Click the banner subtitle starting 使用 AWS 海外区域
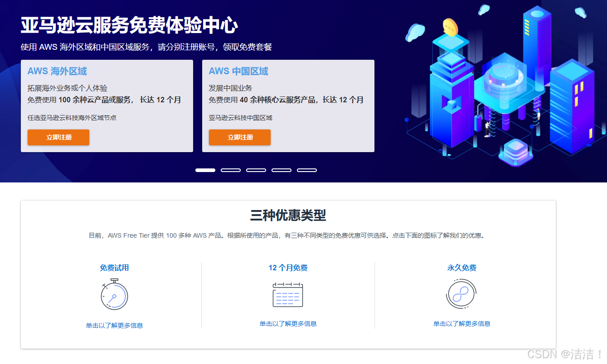Image resolution: width=607 pixels, height=364 pixels. coord(146,47)
